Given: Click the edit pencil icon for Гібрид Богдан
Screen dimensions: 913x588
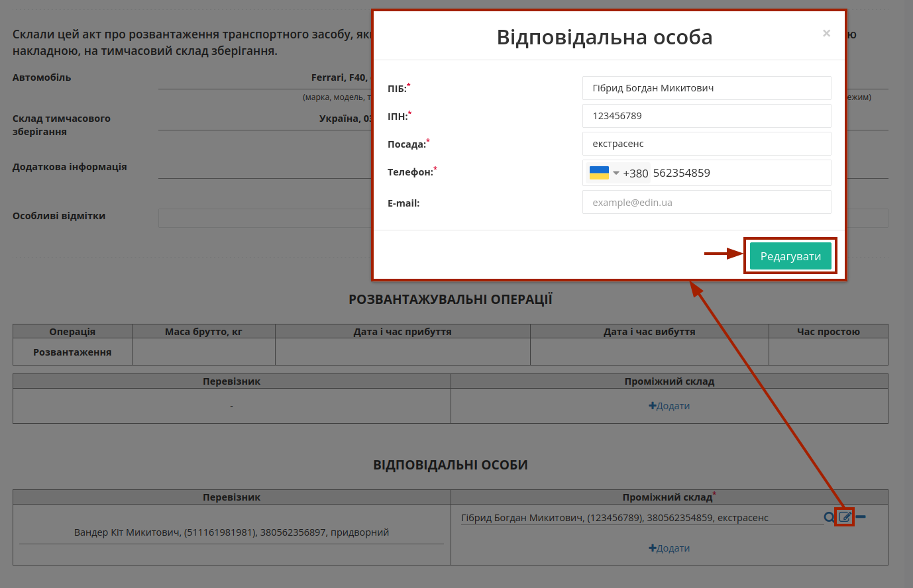Looking at the screenshot, I should tap(845, 517).
